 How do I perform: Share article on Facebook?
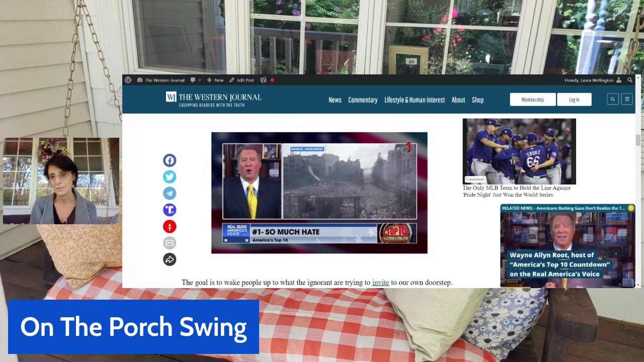(x=170, y=160)
